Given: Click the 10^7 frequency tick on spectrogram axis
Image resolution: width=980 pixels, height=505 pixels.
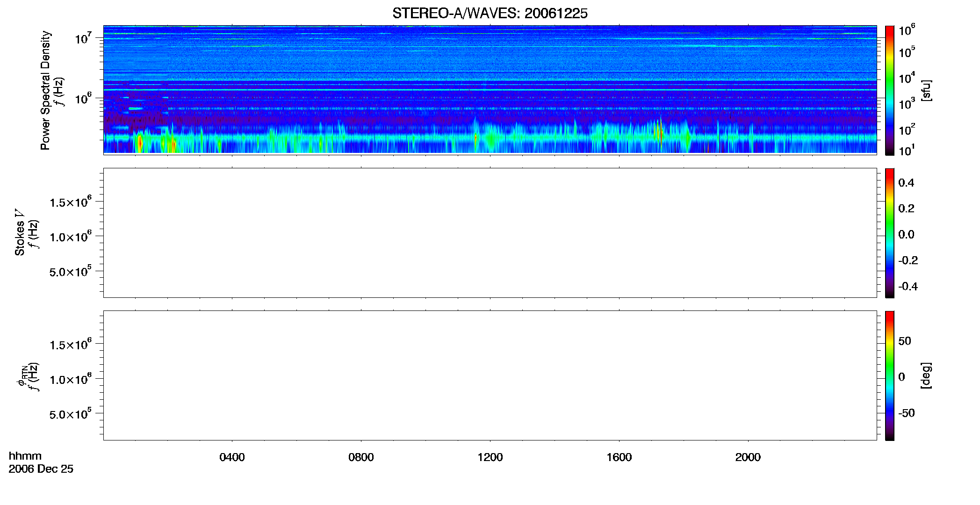Looking at the screenshot, I should tap(84, 38).
